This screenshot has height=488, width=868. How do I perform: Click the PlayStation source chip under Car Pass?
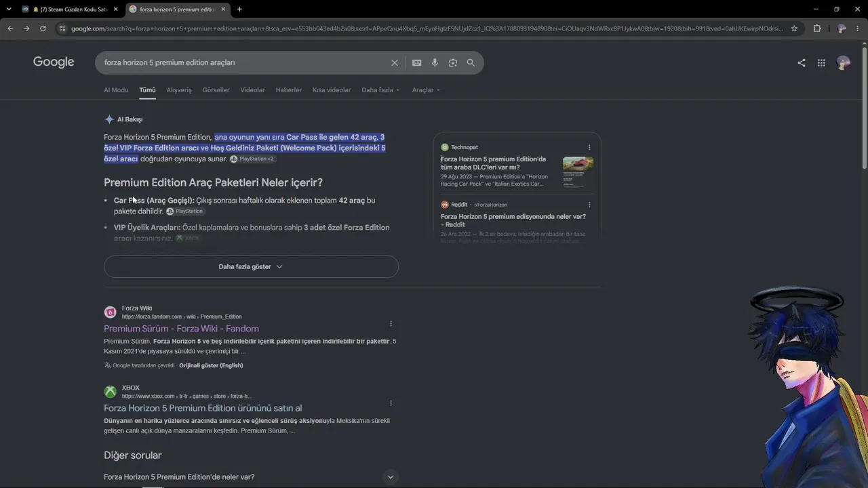185,211
